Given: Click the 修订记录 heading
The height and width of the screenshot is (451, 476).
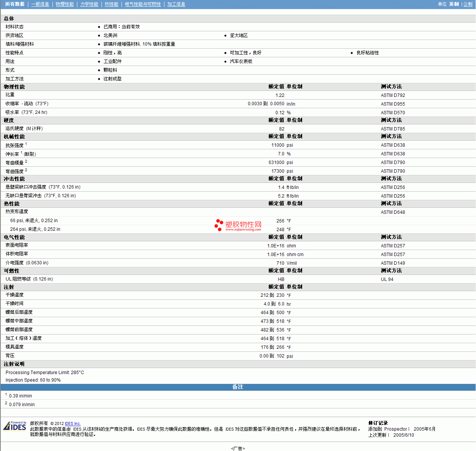Looking at the screenshot, I should [x=378, y=423].
